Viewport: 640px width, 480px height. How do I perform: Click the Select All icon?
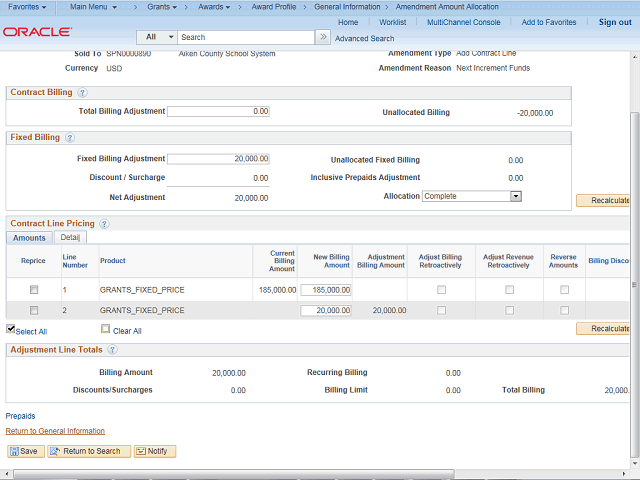11,329
